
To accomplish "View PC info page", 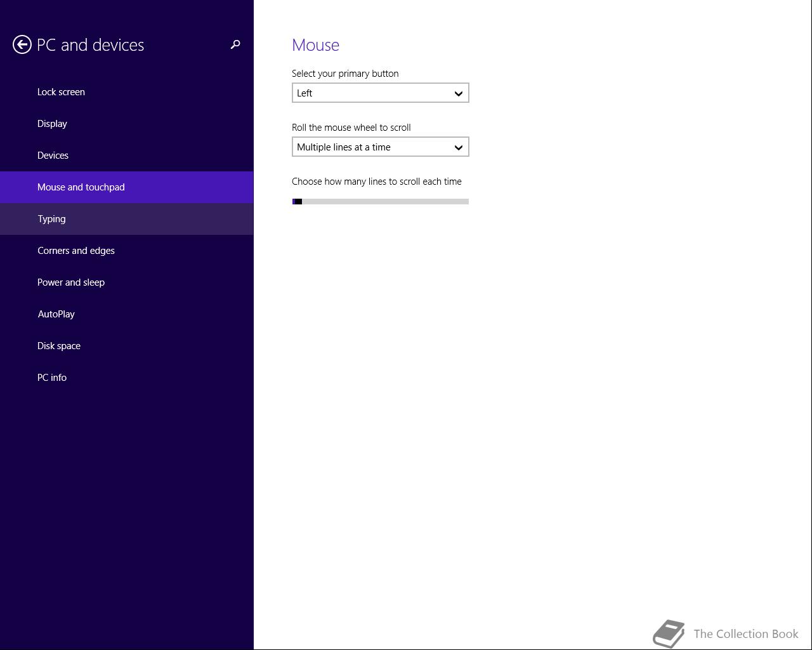I will tap(127, 378).
